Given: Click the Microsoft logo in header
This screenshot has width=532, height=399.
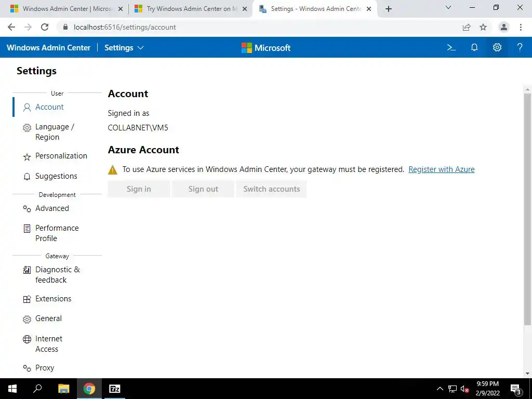Looking at the screenshot, I should [x=266, y=48].
